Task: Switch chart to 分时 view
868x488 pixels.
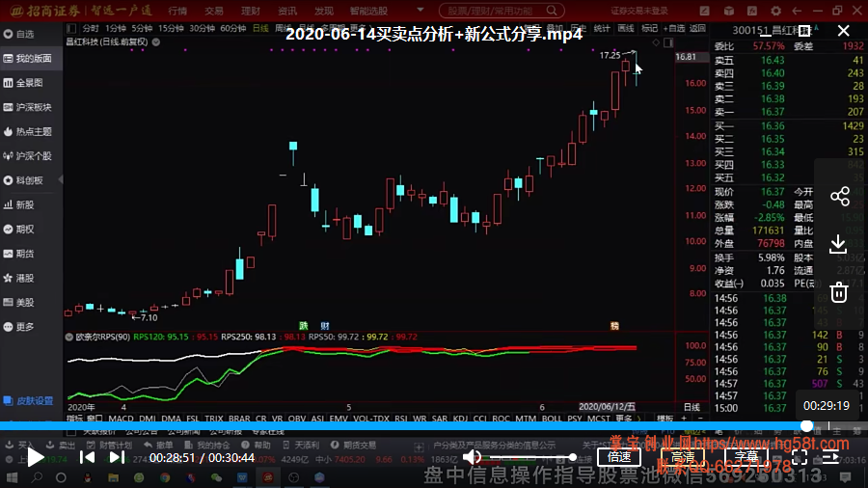Action: [91, 28]
